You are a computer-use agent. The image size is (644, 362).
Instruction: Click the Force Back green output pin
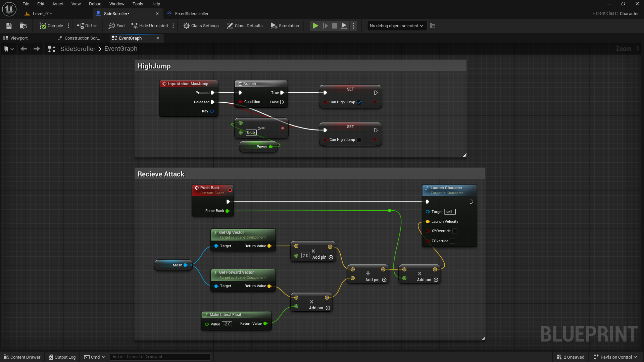(228, 211)
